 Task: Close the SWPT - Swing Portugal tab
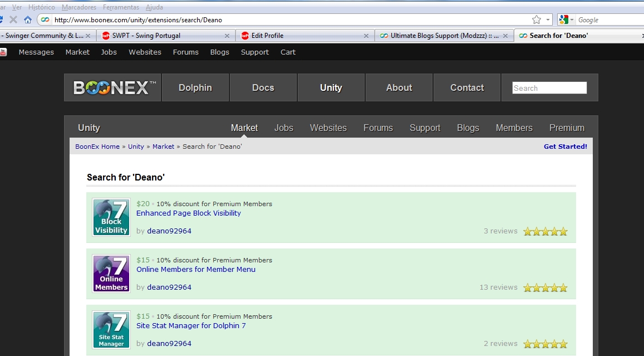[227, 36]
